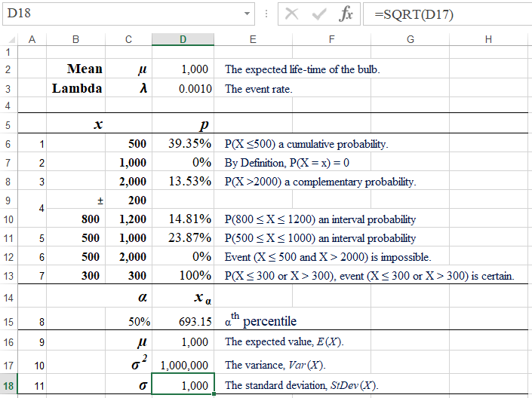This screenshot has height=398, width=532.
Task: Click the 'αth percentile' text
Action: [x=260, y=320]
